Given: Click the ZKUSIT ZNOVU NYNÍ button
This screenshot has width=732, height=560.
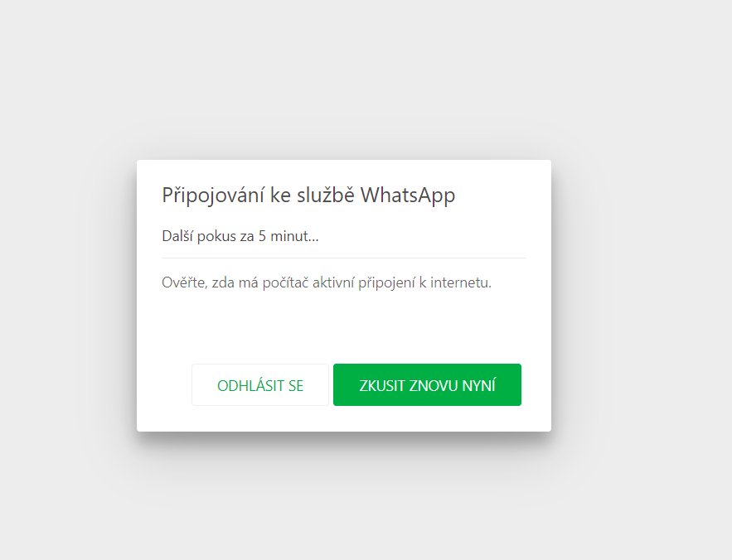Looking at the screenshot, I should pyautogui.click(x=427, y=385).
